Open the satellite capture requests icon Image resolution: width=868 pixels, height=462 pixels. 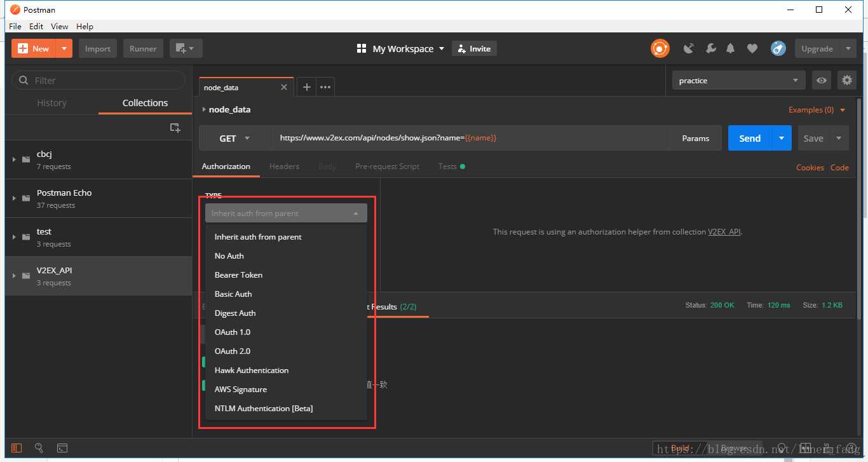[x=689, y=48]
